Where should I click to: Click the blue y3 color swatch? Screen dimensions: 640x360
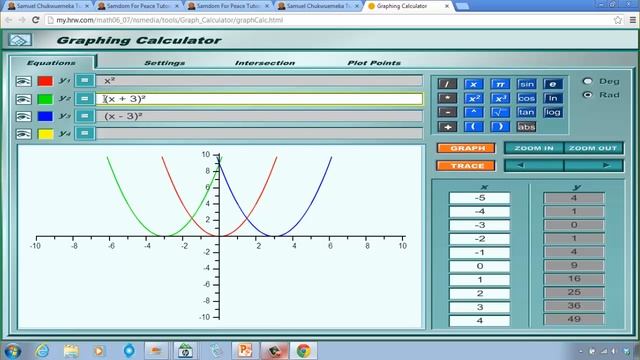click(x=45, y=116)
